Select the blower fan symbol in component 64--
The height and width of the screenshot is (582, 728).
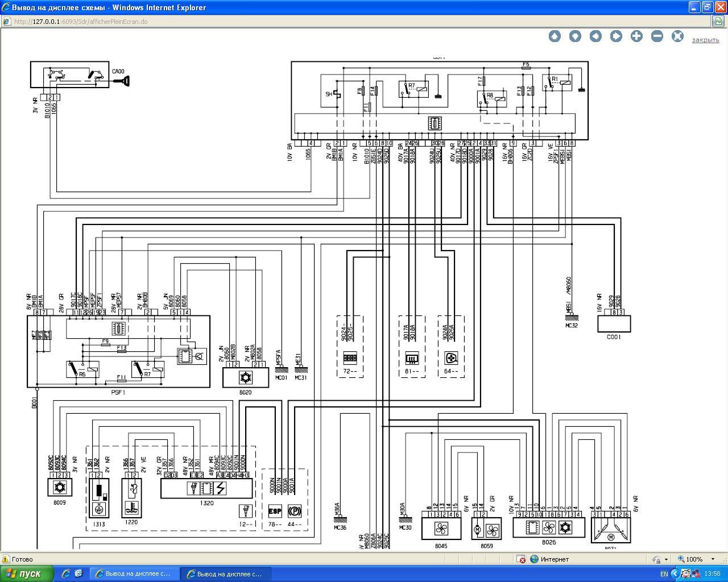pos(451,358)
